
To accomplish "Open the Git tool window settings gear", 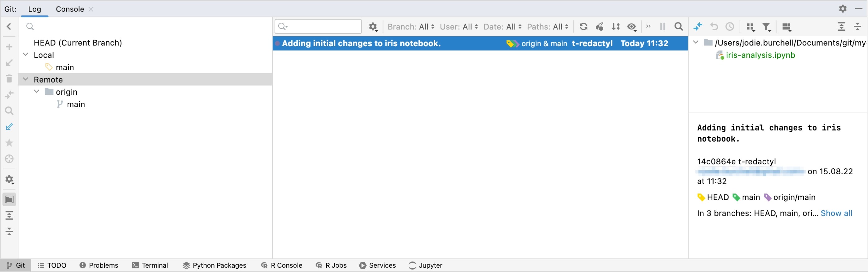I will [842, 9].
